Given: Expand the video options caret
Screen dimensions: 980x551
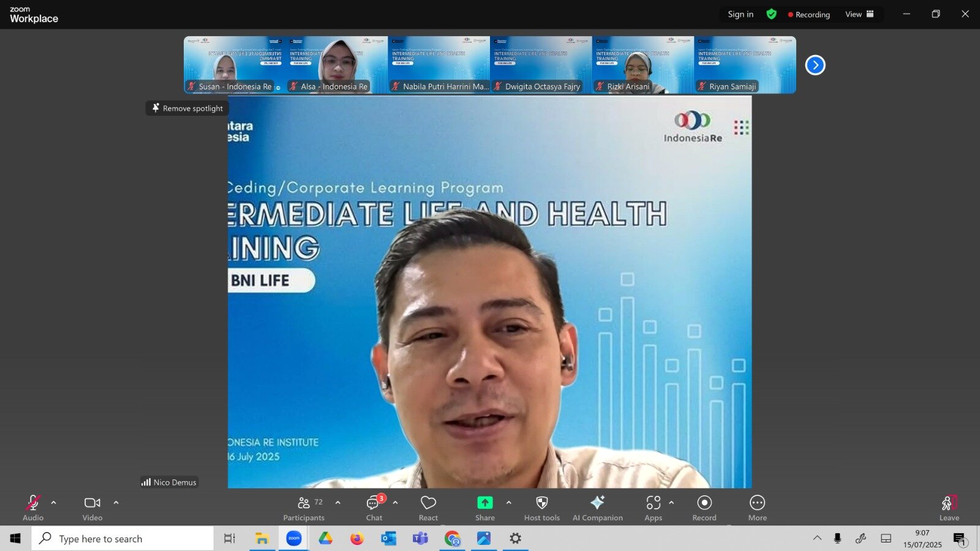Looking at the screenshot, I should [116, 503].
